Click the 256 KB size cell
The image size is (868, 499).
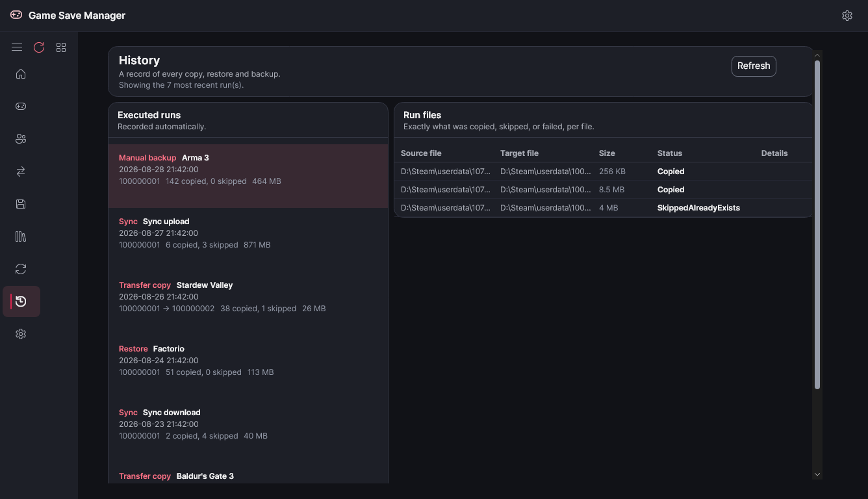pos(612,172)
